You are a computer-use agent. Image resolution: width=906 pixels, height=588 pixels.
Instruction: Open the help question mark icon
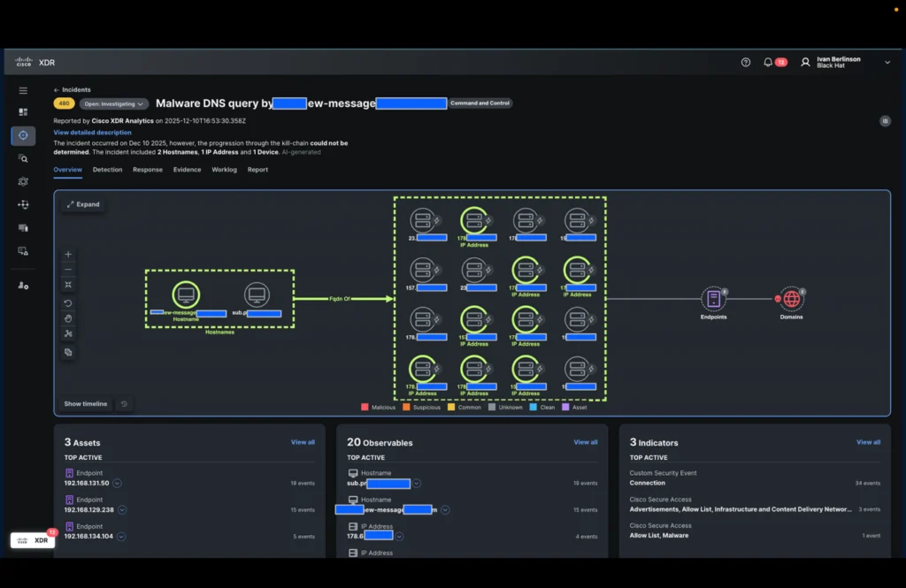tap(746, 63)
